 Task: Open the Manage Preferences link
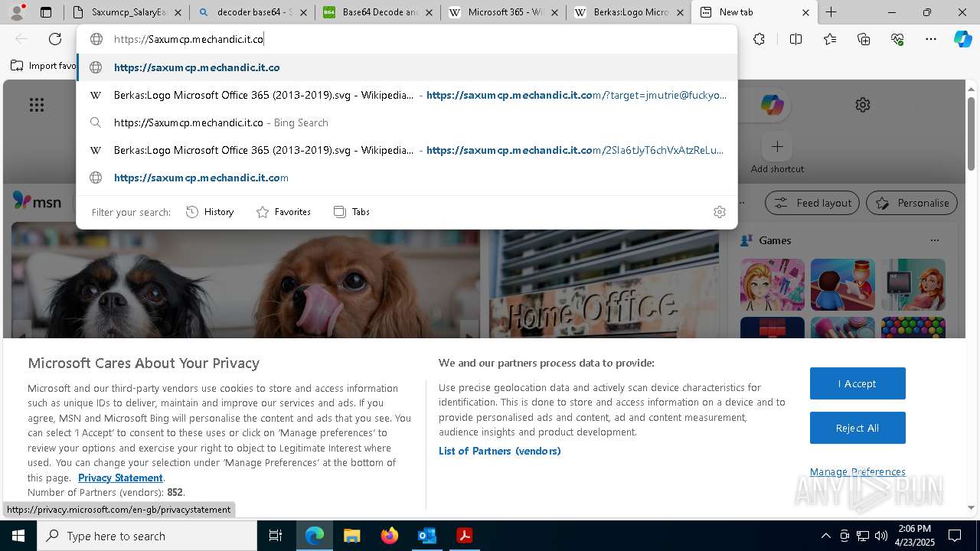pyautogui.click(x=857, y=471)
